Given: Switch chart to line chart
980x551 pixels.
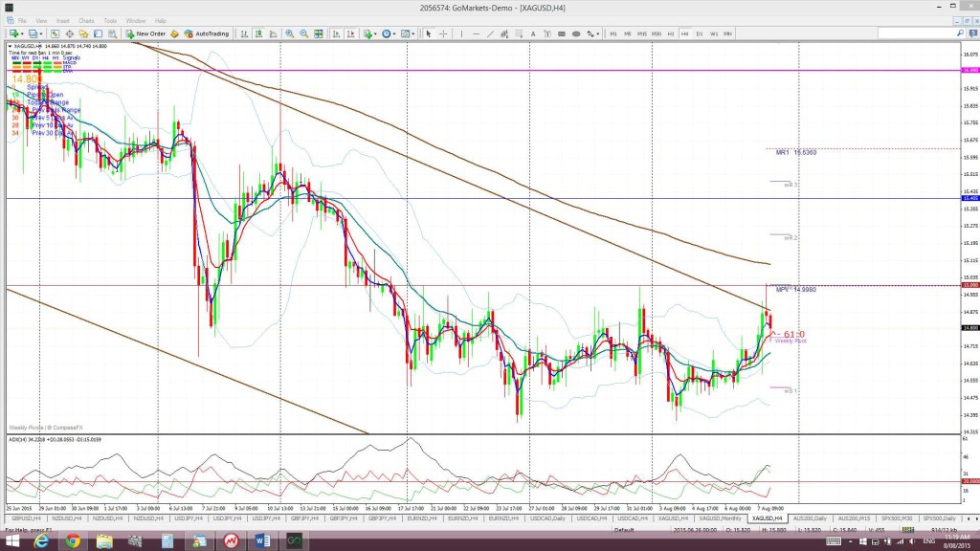Looking at the screenshot, I should coord(273,33).
